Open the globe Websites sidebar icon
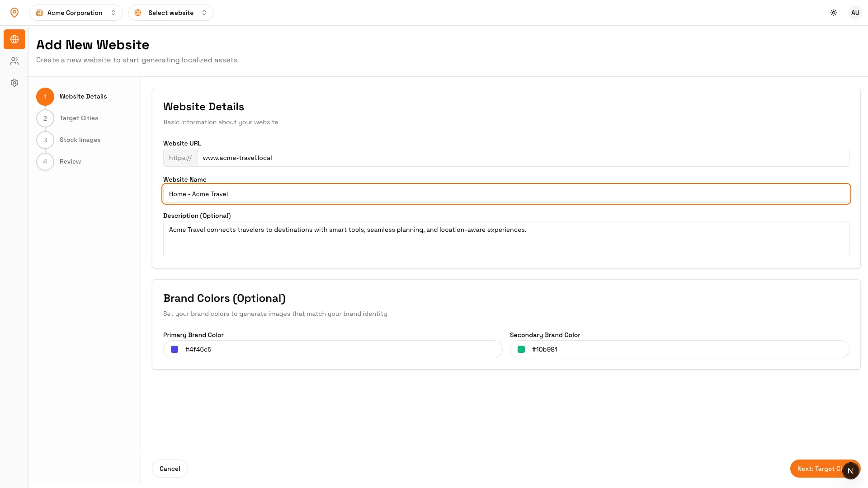 tap(14, 39)
